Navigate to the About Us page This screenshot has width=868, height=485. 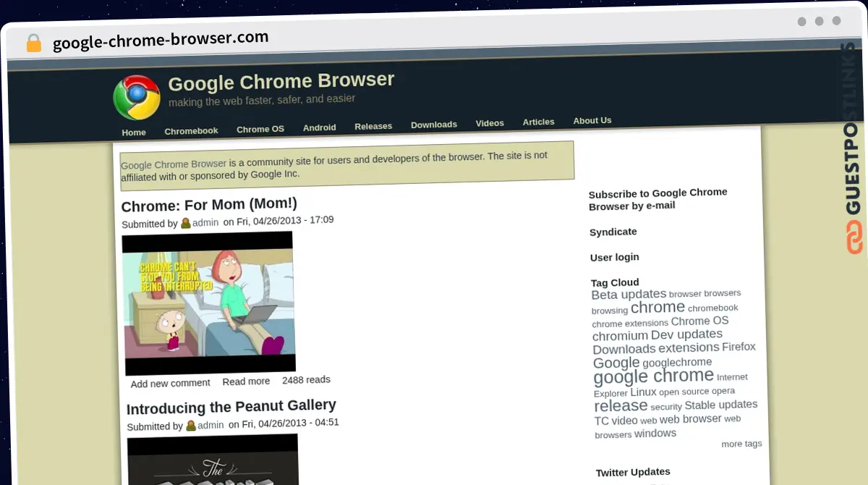[x=592, y=121]
